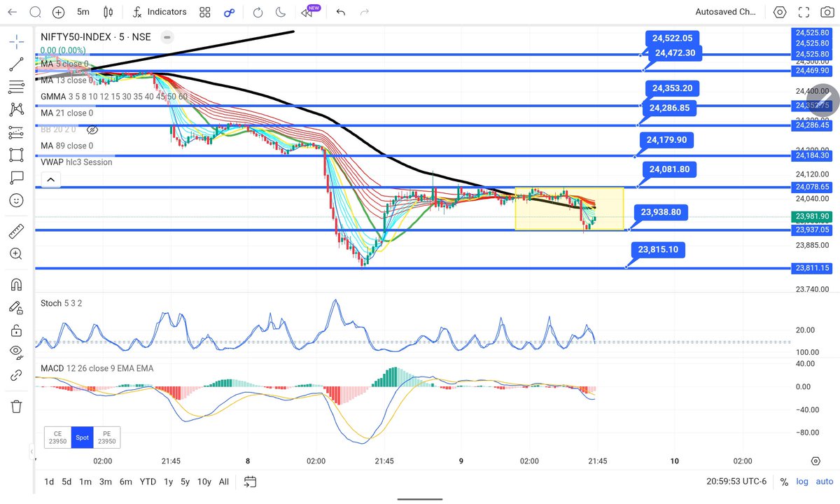Click the trash icon to remove drawings

16,406
